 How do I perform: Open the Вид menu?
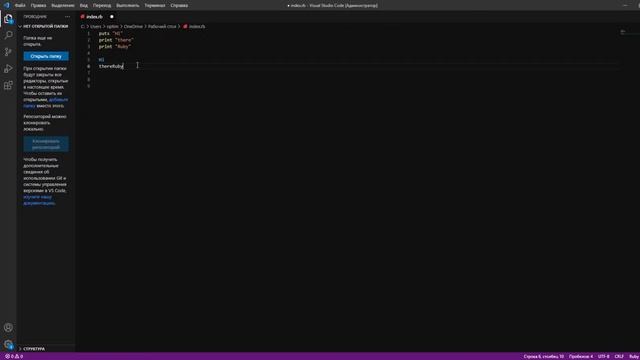84,5
